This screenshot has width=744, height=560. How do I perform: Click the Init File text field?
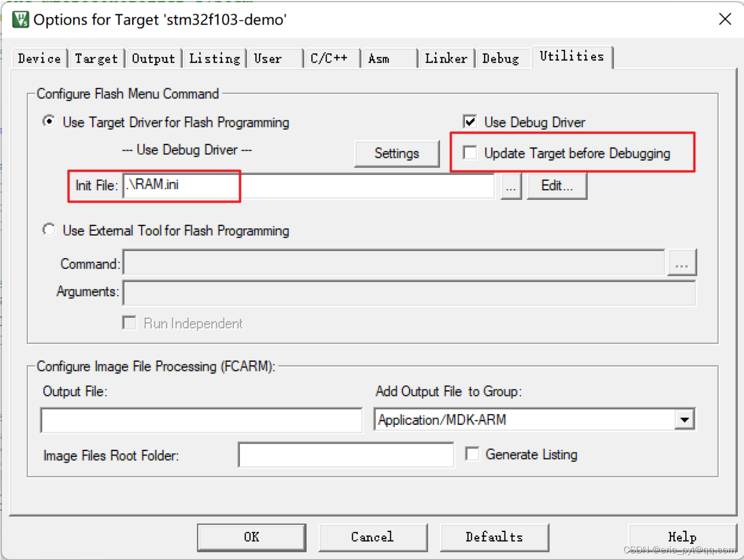click(x=308, y=185)
